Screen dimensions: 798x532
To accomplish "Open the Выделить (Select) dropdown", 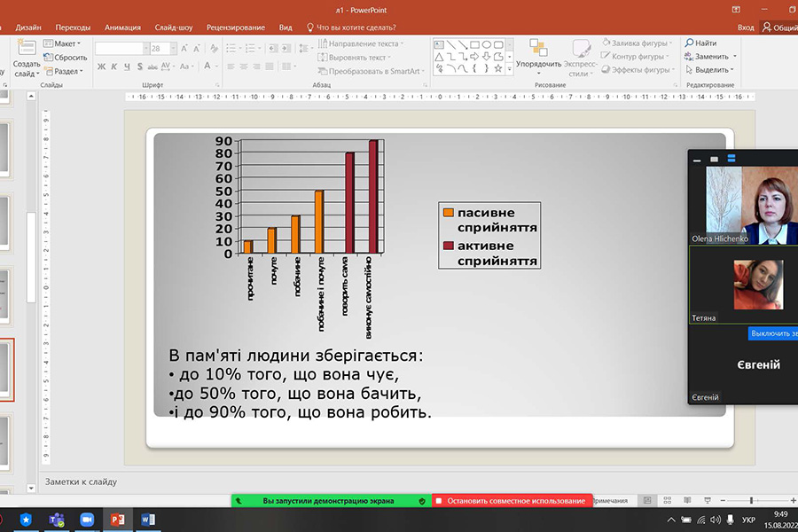I will [712, 69].
